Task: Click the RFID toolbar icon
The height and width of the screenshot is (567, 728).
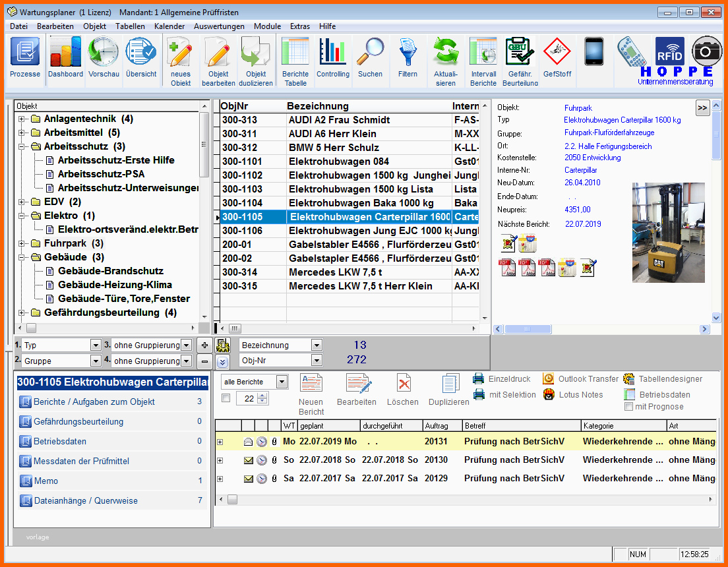Action: 669,51
